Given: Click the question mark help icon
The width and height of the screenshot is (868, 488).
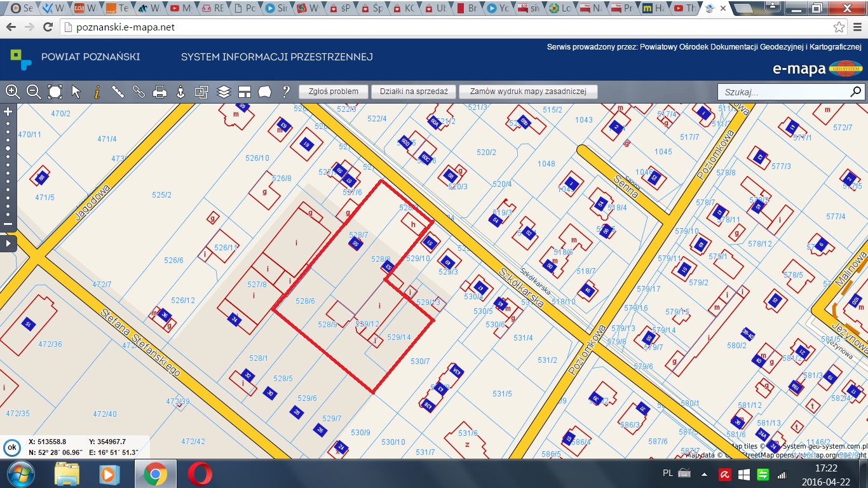Looking at the screenshot, I should tap(286, 91).
